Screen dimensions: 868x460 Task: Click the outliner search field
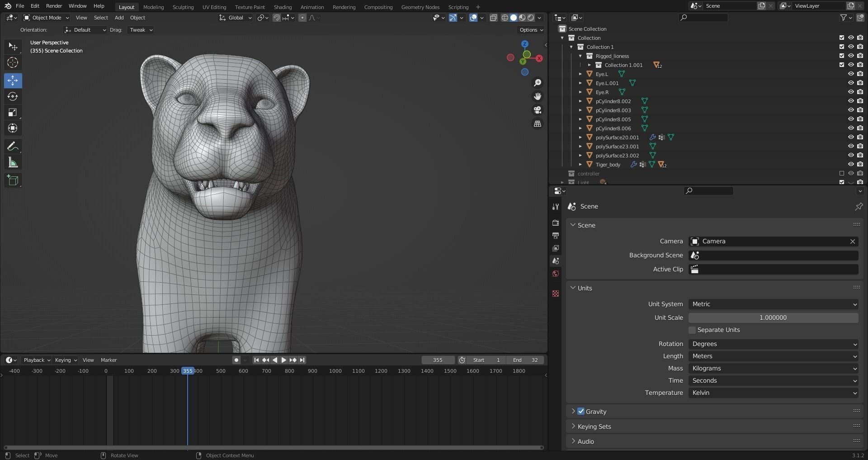703,18
